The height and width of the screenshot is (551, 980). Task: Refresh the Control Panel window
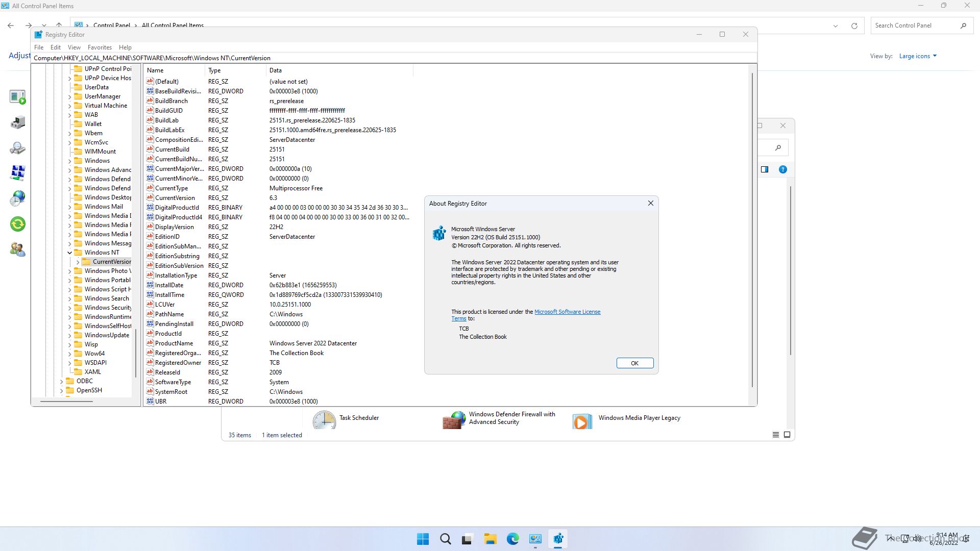click(x=854, y=26)
